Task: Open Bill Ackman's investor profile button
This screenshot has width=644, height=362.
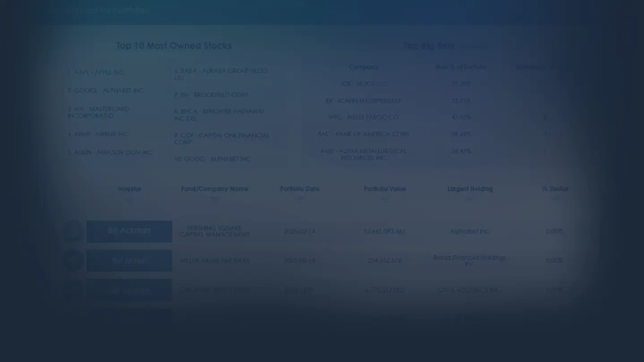Action: pos(129,231)
